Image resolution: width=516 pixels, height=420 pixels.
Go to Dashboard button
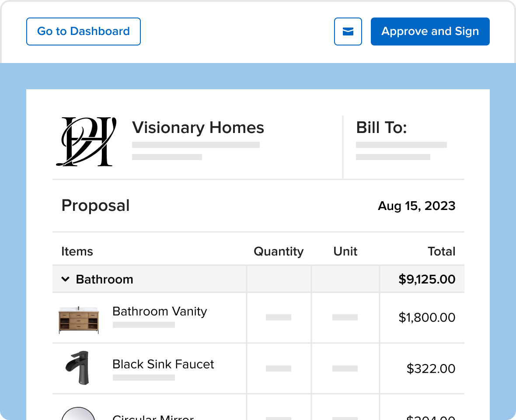pyautogui.click(x=84, y=31)
